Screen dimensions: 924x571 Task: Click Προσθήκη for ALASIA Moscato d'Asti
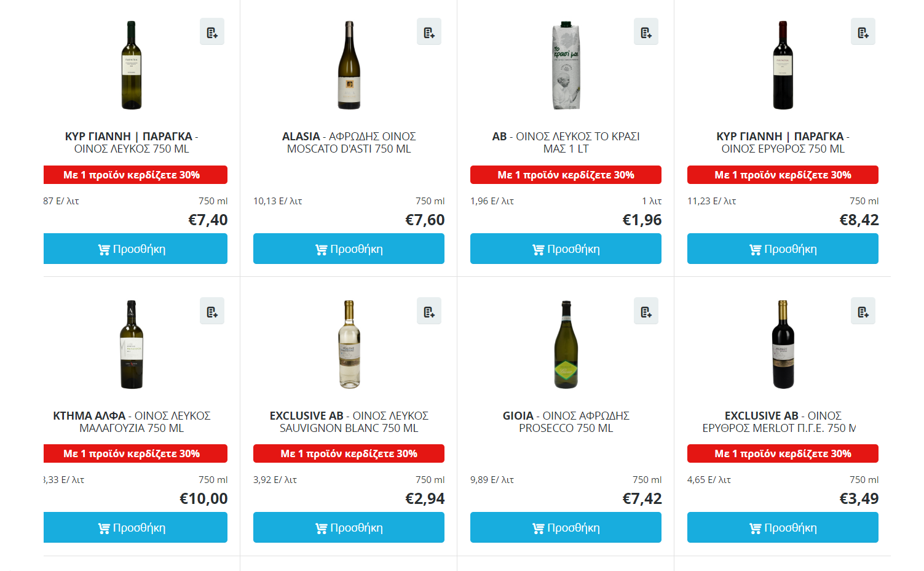[349, 249]
